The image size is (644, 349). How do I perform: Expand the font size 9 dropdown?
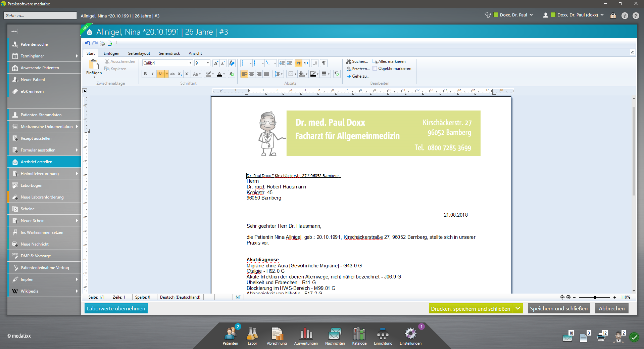click(x=208, y=63)
